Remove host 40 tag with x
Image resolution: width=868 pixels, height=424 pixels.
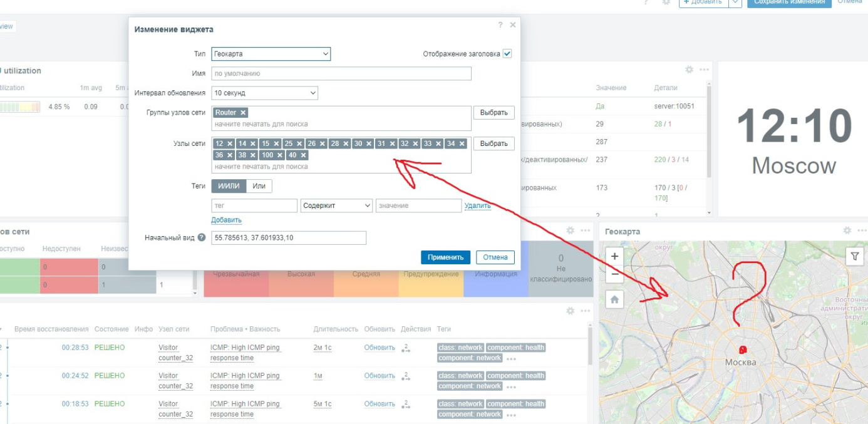[303, 155]
